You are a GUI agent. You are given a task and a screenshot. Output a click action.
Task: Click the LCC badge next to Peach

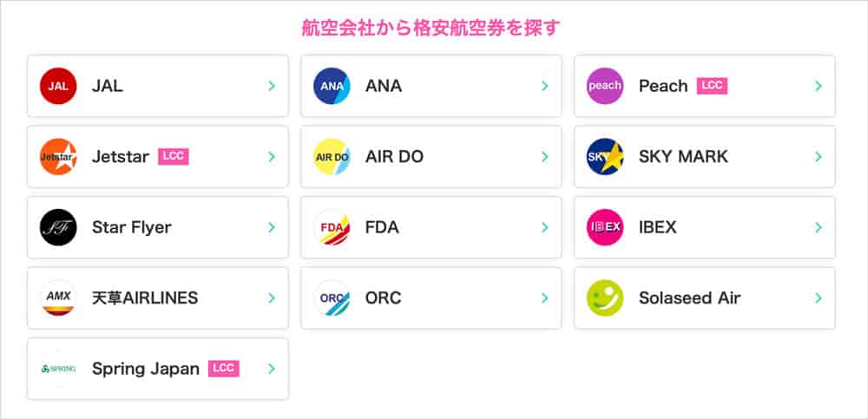(x=712, y=86)
